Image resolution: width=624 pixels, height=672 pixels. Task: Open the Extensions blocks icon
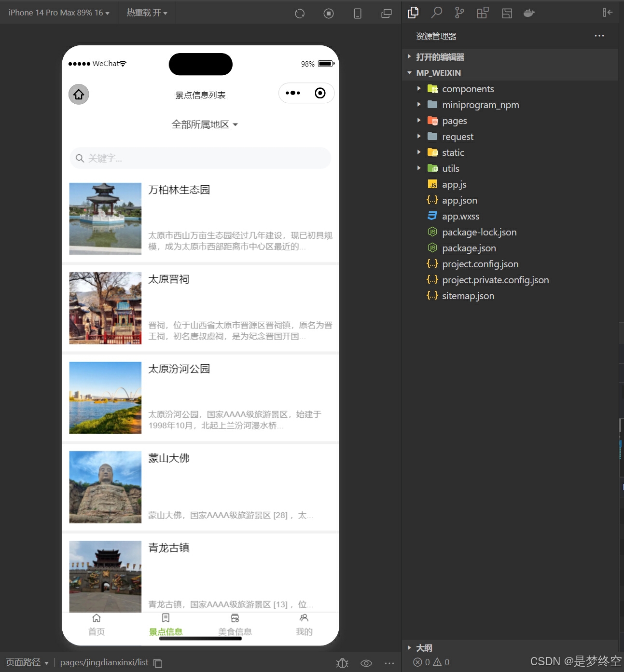pos(483,13)
